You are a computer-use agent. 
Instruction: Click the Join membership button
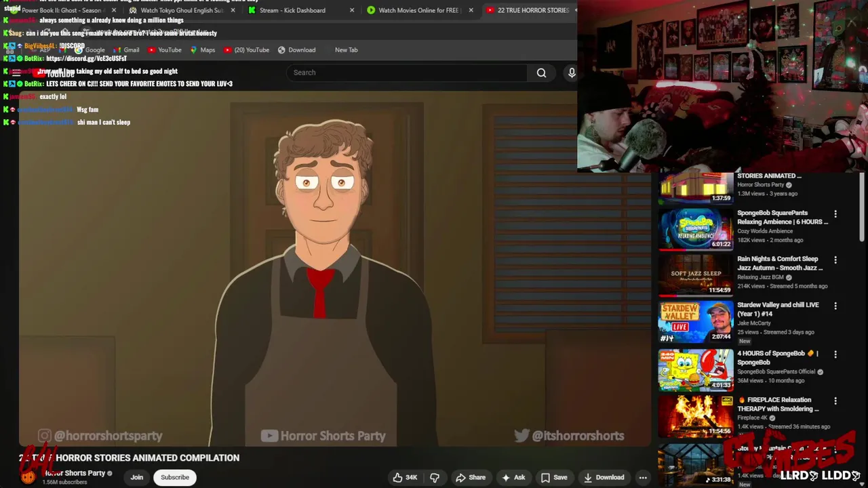137,477
